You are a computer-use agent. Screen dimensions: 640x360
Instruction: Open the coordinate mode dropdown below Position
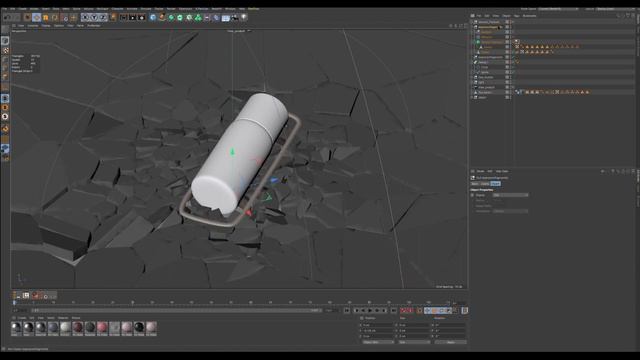click(378, 342)
